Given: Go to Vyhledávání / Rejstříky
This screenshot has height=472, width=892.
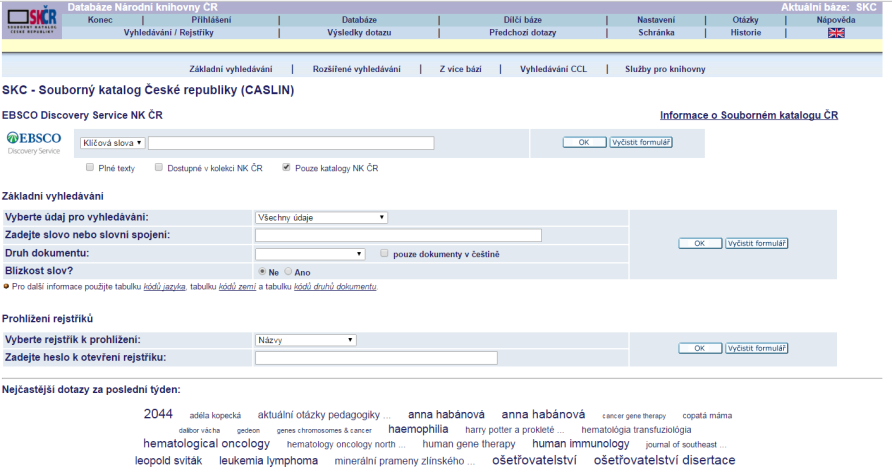Looking at the screenshot, I should click(168, 33).
